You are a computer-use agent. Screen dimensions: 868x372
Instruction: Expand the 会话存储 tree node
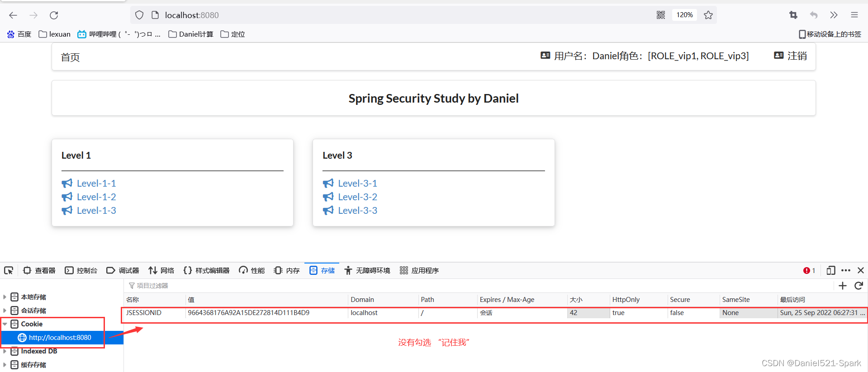[5, 311]
